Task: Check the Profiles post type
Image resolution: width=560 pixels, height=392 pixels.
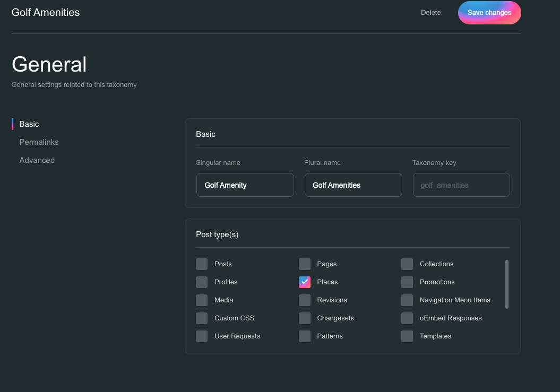Action: click(202, 282)
